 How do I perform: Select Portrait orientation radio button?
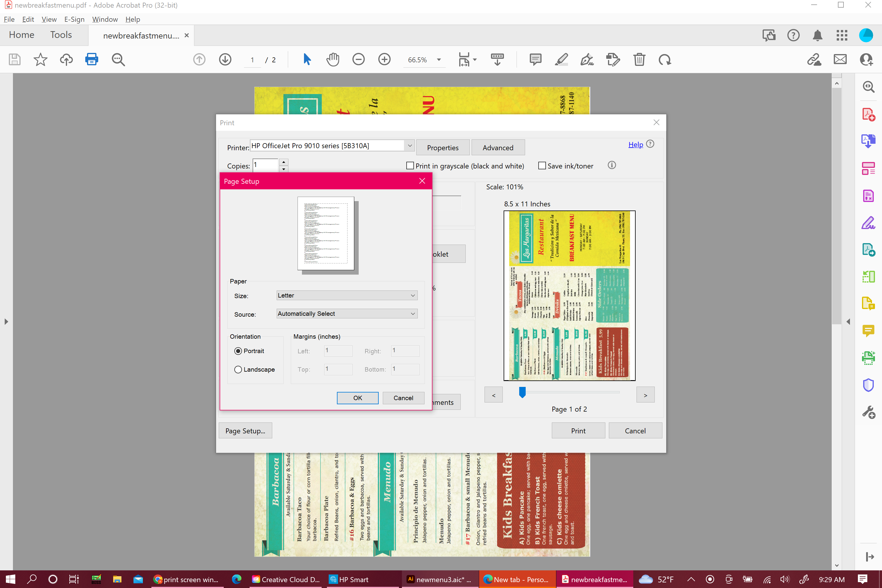(x=238, y=350)
